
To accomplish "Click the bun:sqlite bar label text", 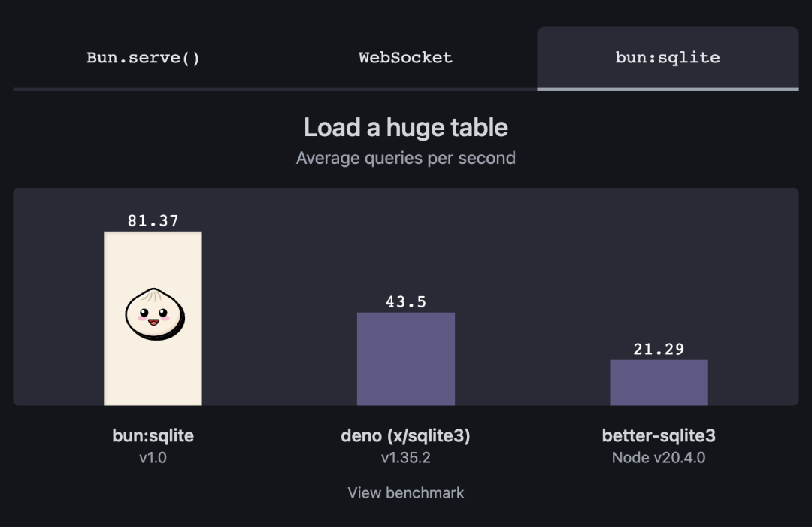I will [x=153, y=435].
